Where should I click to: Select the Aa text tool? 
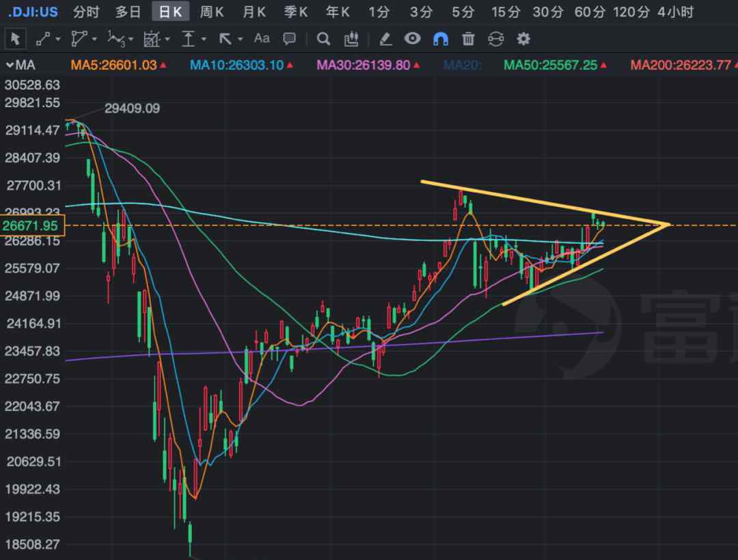pyautogui.click(x=262, y=38)
